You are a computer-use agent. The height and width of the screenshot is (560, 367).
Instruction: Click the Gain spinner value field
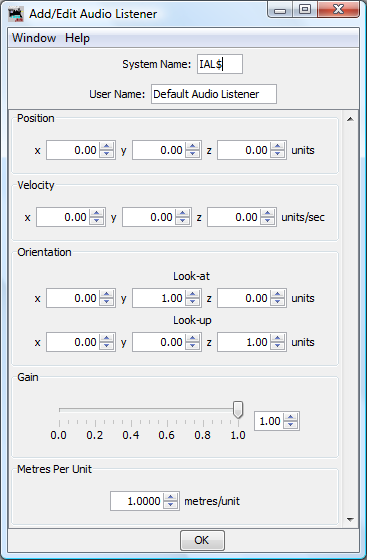[x=269, y=421]
